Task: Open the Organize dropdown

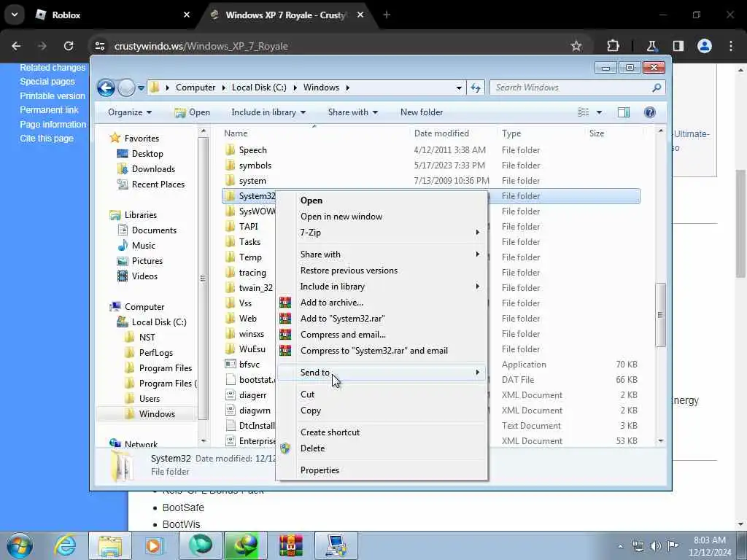Action: (130, 112)
